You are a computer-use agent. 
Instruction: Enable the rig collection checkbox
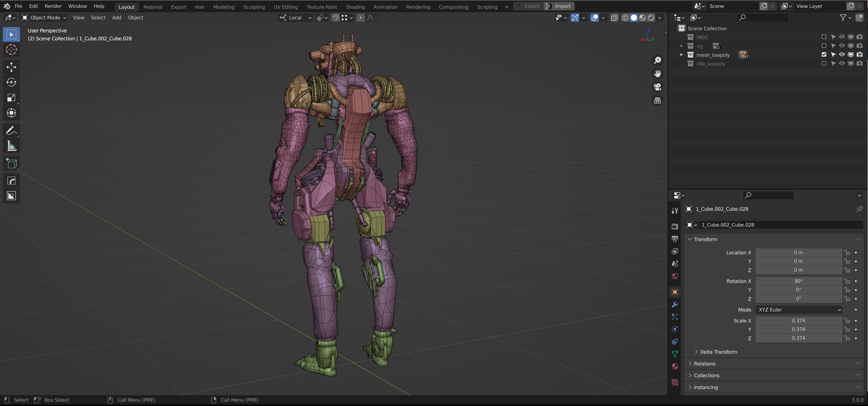pyautogui.click(x=824, y=46)
